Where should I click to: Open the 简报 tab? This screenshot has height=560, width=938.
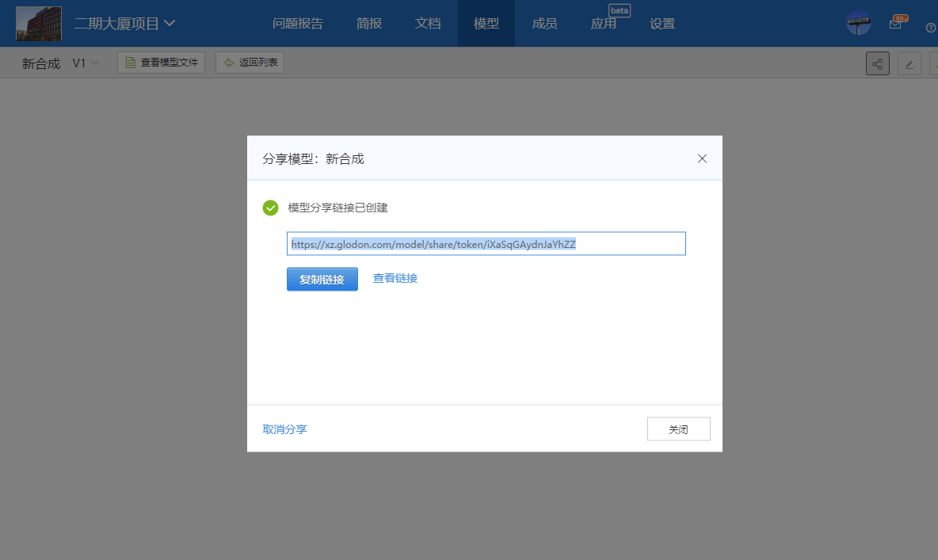point(369,24)
